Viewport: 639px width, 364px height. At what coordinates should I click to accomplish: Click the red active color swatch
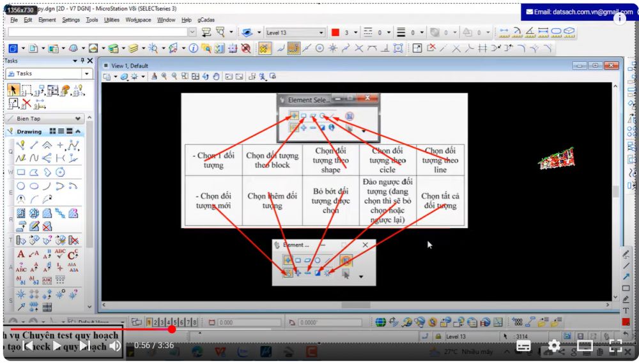click(x=335, y=33)
